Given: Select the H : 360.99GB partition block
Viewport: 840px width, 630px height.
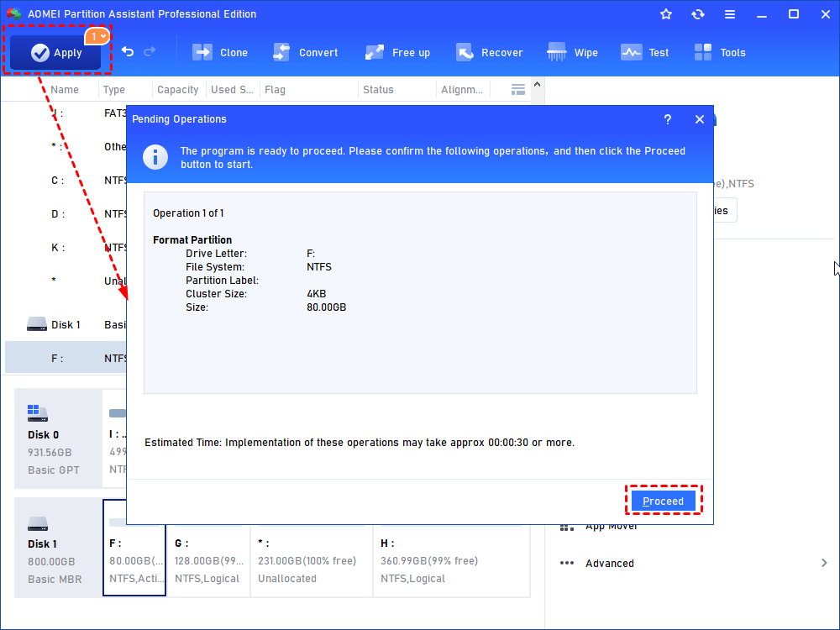Looking at the screenshot, I should pos(452,560).
